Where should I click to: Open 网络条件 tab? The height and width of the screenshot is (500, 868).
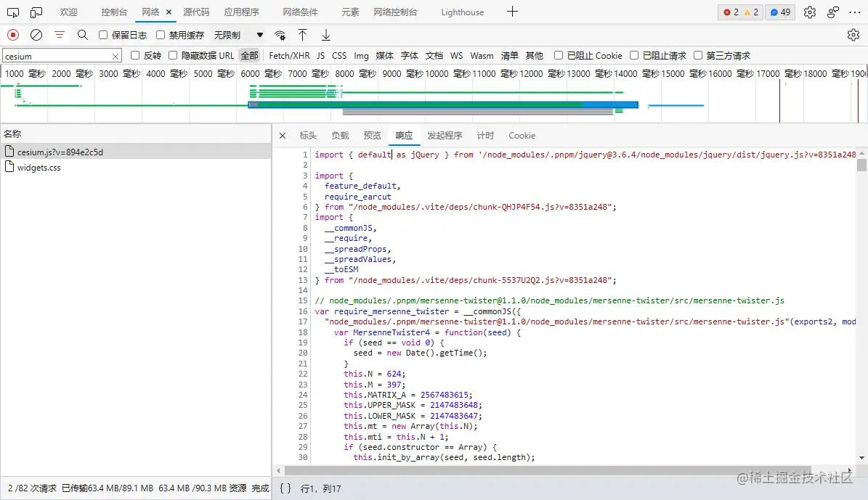pos(301,12)
